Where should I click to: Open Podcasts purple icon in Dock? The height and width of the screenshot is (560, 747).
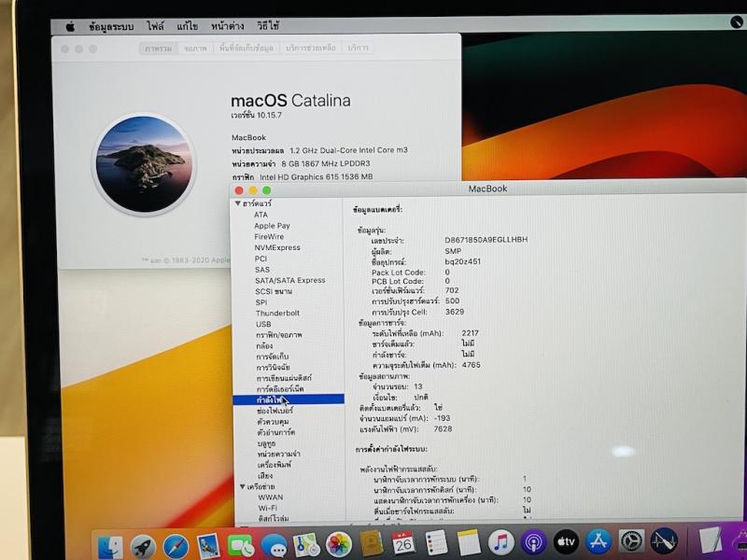click(533, 542)
